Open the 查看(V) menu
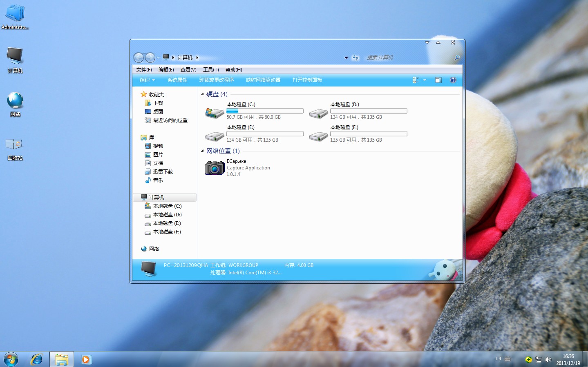This screenshot has height=367, width=588. pos(188,70)
